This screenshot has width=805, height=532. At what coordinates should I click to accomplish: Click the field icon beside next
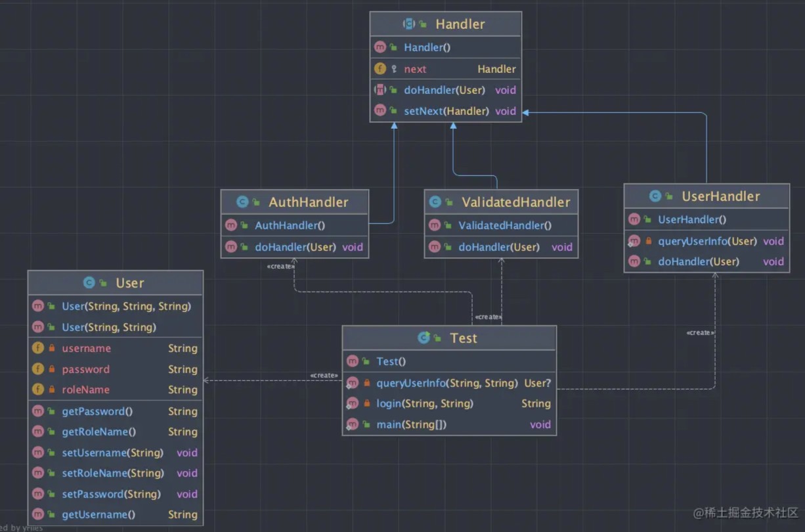click(380, 69)
